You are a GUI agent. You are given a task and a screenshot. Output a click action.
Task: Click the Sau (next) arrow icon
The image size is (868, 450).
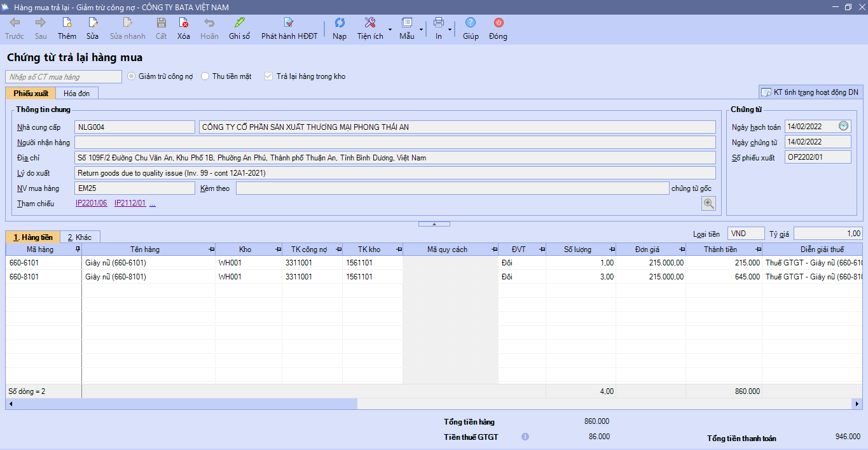coord(41,23)
